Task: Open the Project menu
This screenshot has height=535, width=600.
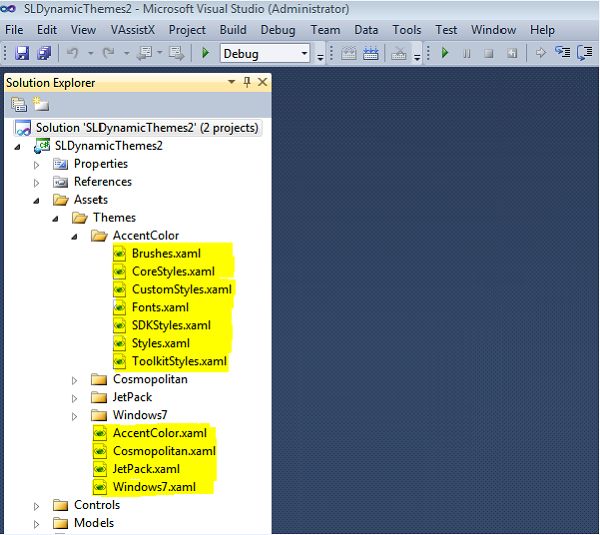Action: click(187, 30)
